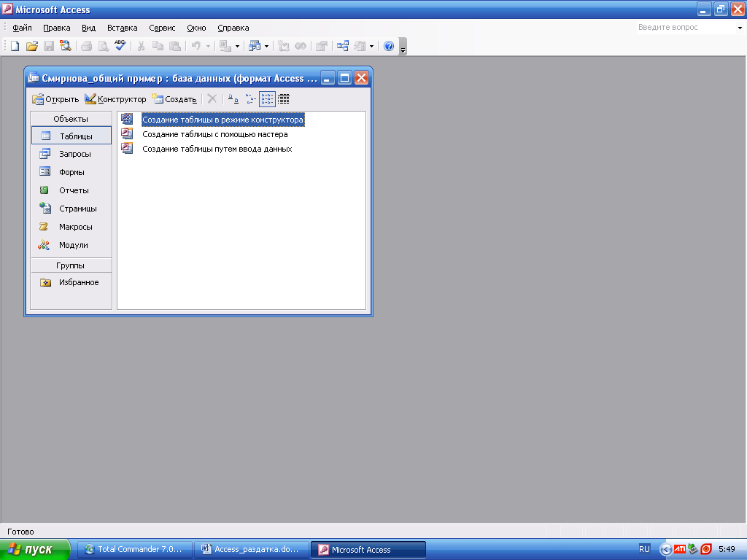Open a database with the folder icon
This screenshot has width=747, height=560.
coord(32,46)
